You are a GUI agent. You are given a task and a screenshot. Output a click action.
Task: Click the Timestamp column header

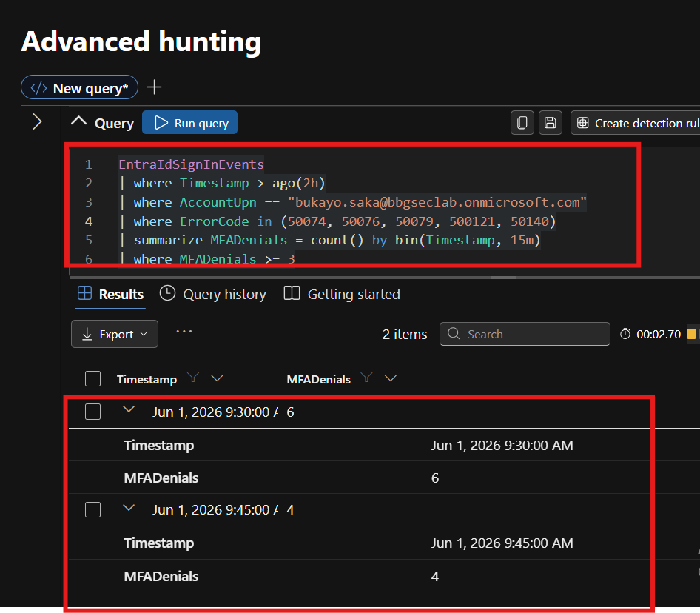pos(147,379)
